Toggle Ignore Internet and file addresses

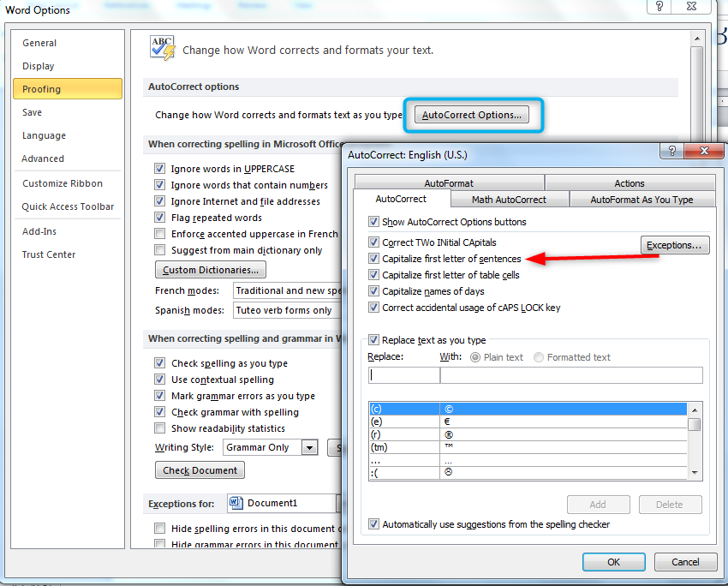click(159, 200)
